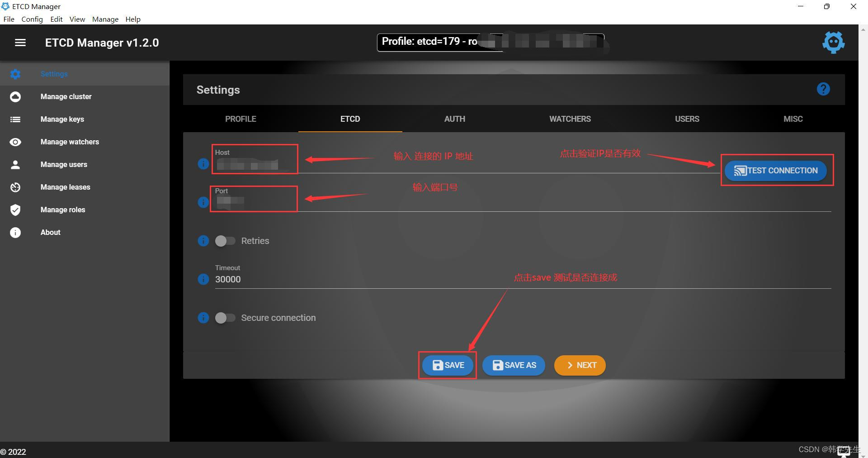Click the Manage keys list icon

pos(15,119)
